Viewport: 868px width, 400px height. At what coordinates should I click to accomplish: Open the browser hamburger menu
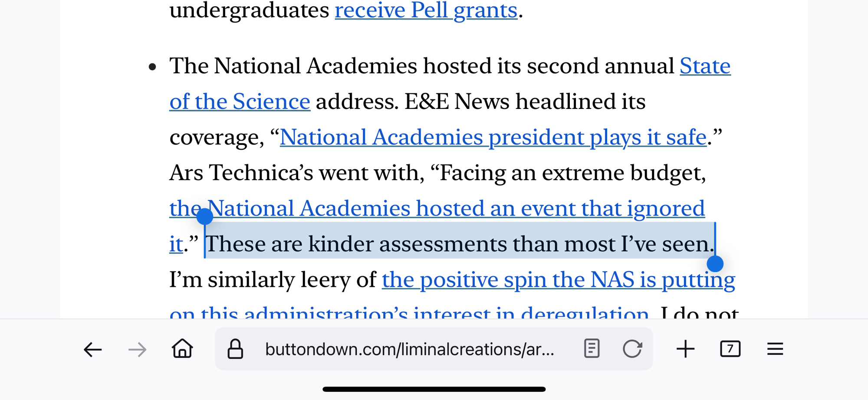[775, 349]
